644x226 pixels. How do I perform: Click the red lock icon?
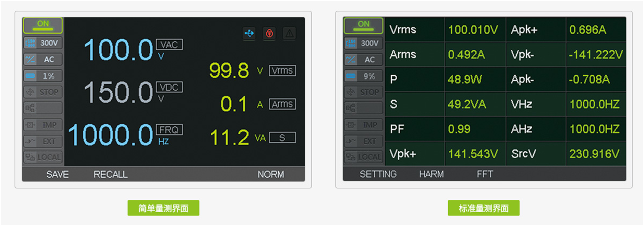click(x=269, y=33)
